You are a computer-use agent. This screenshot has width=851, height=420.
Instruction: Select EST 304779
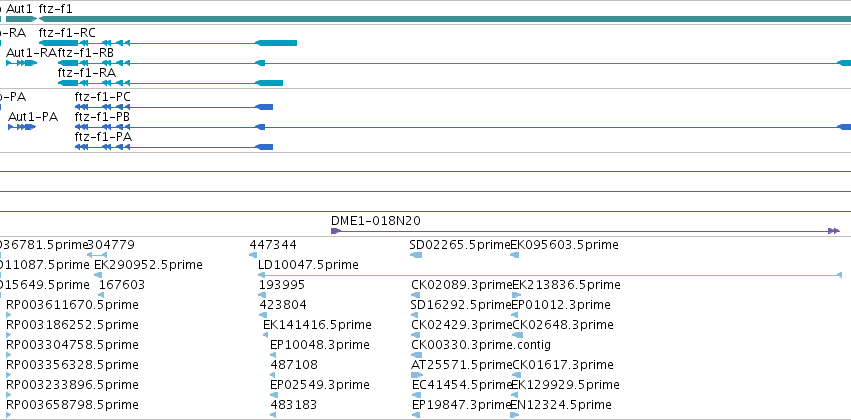[111, 245]
